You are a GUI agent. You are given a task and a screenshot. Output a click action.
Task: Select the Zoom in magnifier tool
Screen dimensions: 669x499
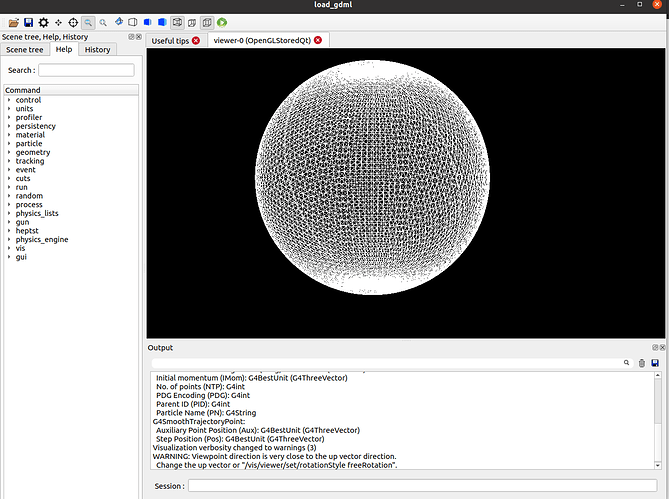[103, 23]
